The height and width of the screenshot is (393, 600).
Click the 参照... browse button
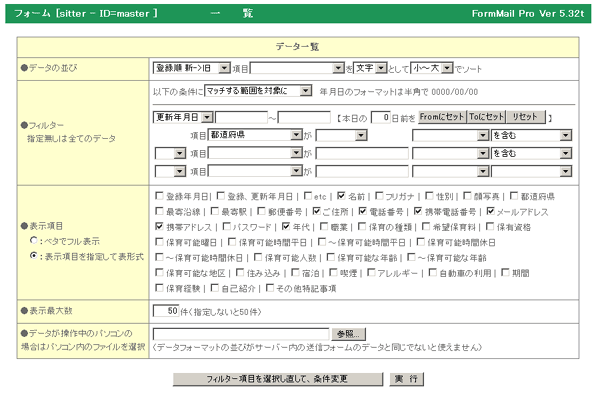point(348,334)
